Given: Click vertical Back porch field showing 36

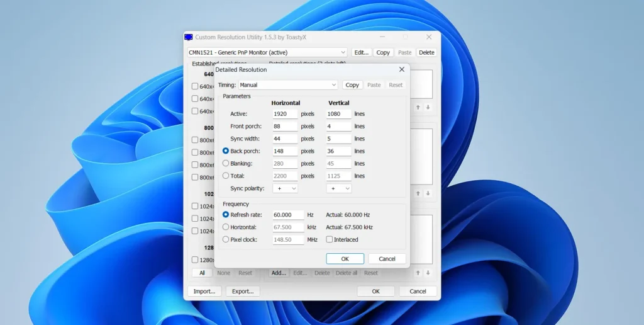Looking at the screenshot, I should [339, 151].
